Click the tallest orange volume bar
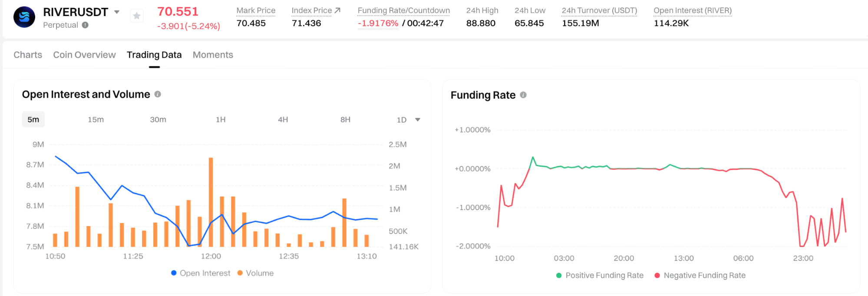This screenshot has width=868, height=296. pos(211,202)
